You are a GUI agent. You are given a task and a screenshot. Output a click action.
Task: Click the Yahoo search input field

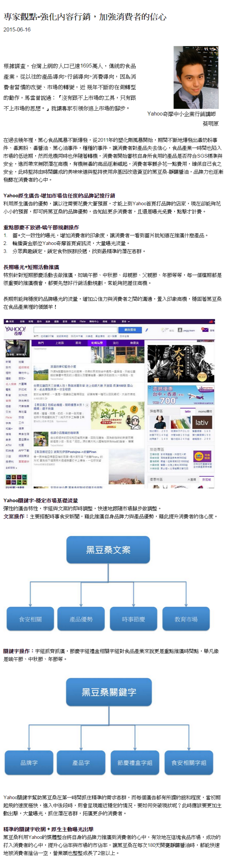tap(75, 330)
